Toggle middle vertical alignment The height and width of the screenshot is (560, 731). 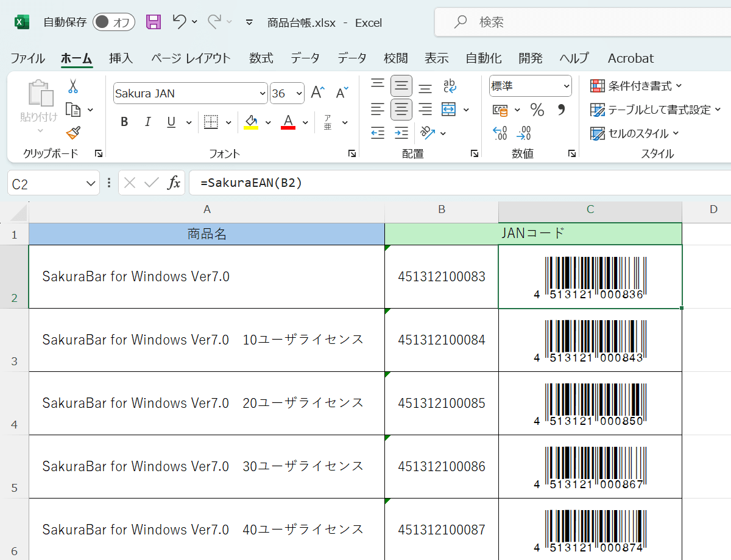pyautogui.click(x=401, y=86)
